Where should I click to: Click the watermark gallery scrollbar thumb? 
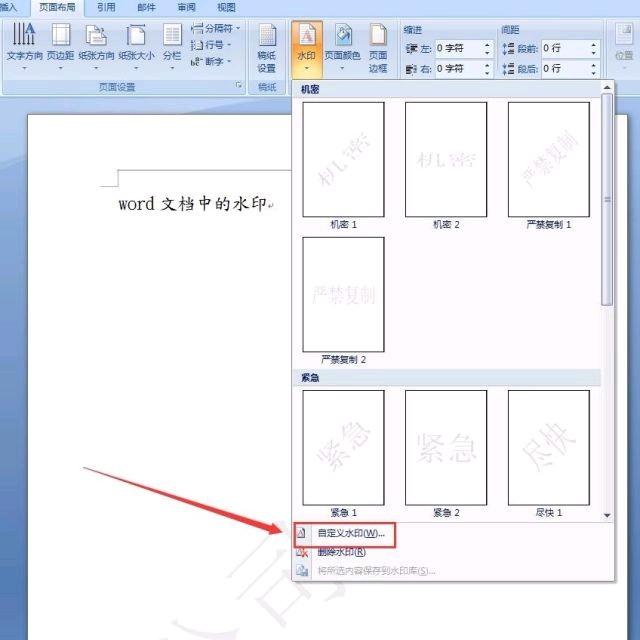click(x=607, y=199)
